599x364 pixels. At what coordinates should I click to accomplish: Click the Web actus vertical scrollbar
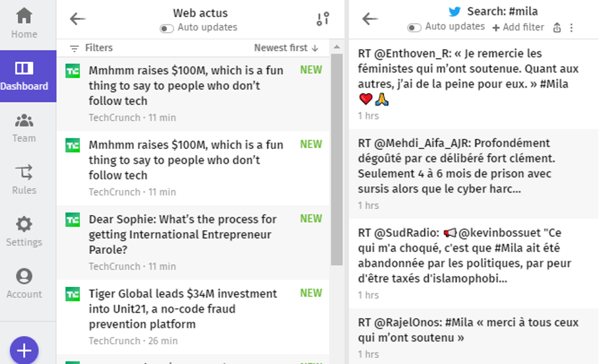coord(337,160)
